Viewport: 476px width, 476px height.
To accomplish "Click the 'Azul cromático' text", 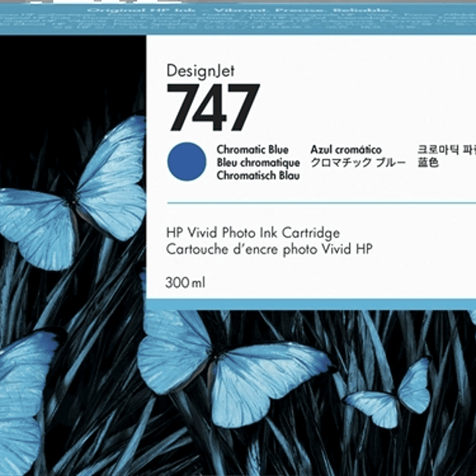I will point(346,150).
